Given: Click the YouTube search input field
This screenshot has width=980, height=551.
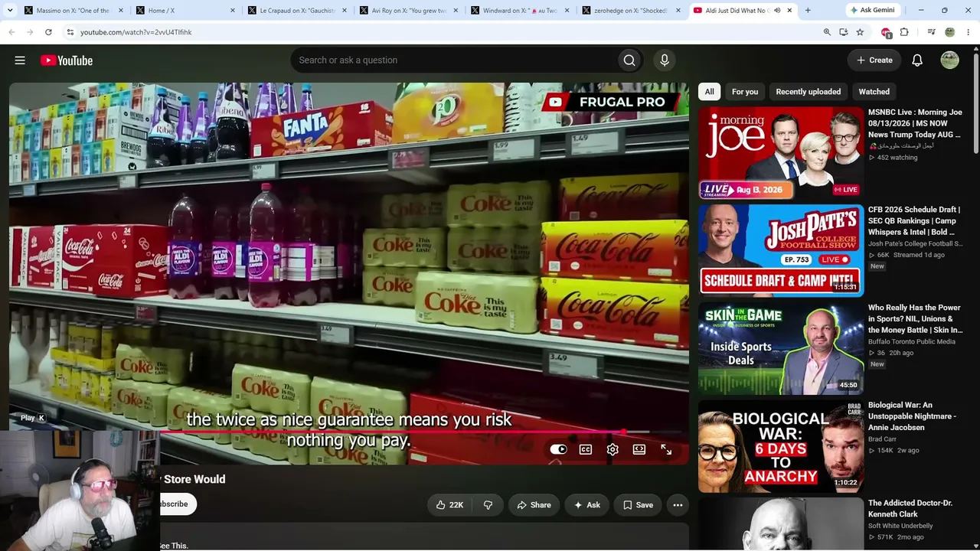Looking at the screenshot, I should tap(454, 60).
